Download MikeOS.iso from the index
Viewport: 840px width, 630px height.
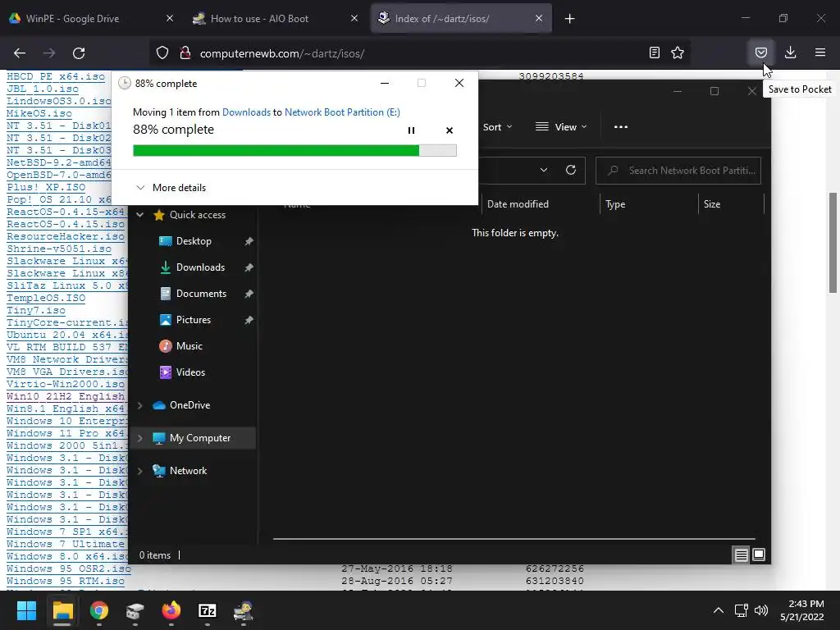(39, 113)
